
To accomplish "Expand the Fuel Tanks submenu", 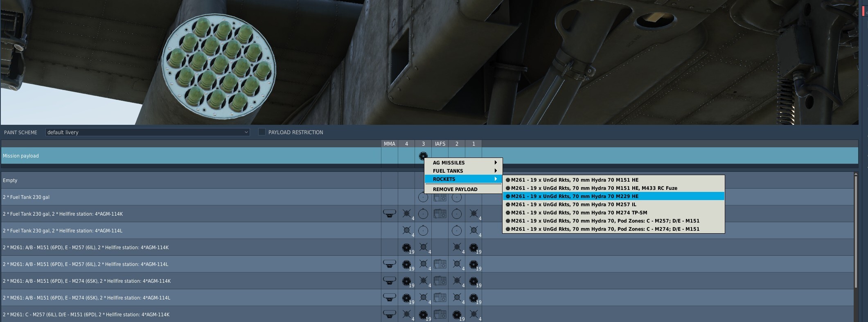I will (x=463, y=171).
